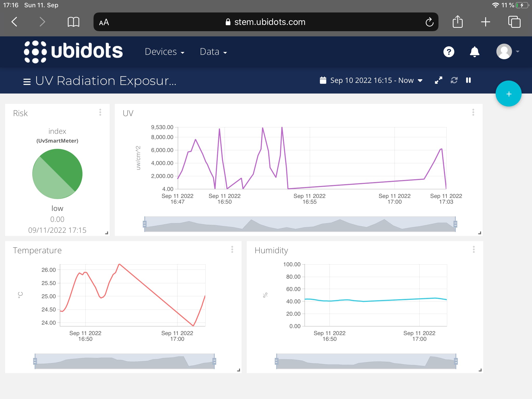Open the Data menu
Viewport: 532px width, 399px height.
tap(214, 52)
